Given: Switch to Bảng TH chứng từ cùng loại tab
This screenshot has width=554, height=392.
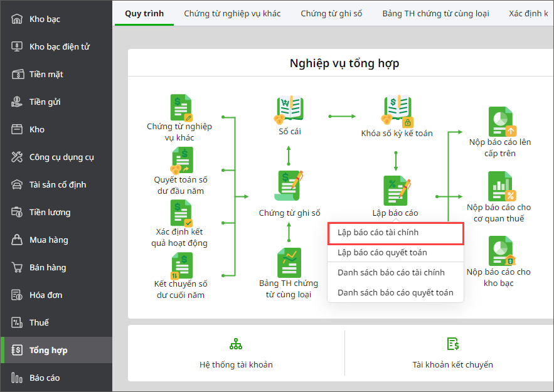Looking at the screenshot, I should (435, 13).
